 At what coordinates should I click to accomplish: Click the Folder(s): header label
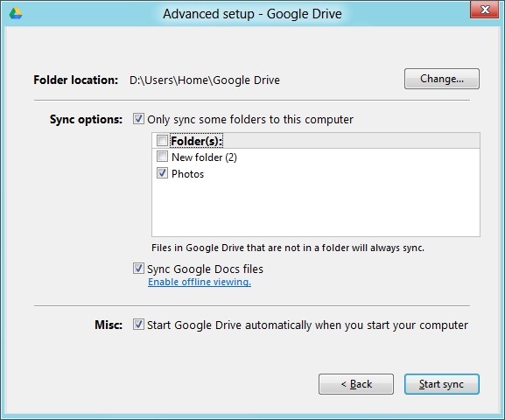[196, 141]
